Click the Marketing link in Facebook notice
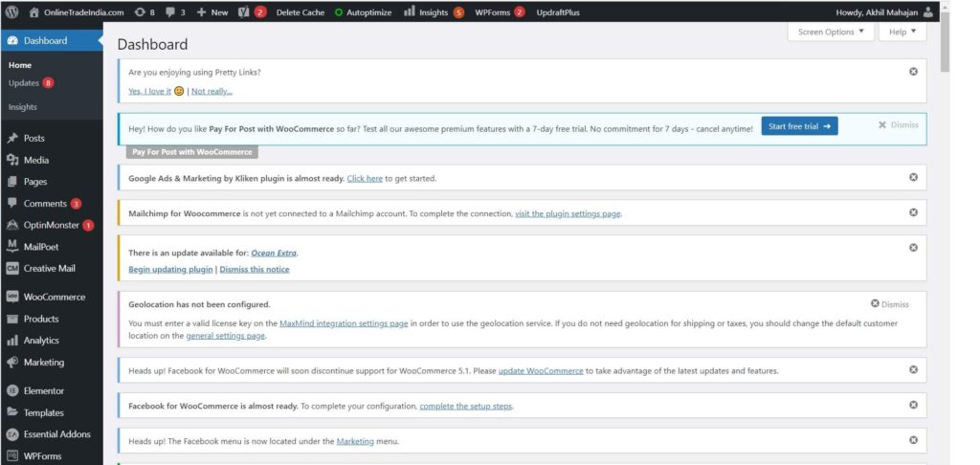The height and width of the screenshot is (465, 980). pyautogui.click(x=355, y=441)
